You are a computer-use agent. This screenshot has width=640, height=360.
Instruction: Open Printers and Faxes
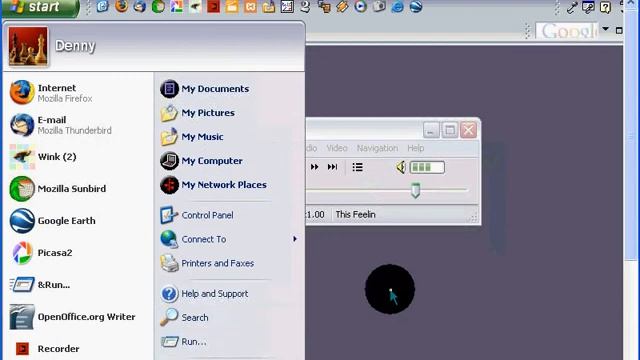pyautogui.click(x=207, y=263)
